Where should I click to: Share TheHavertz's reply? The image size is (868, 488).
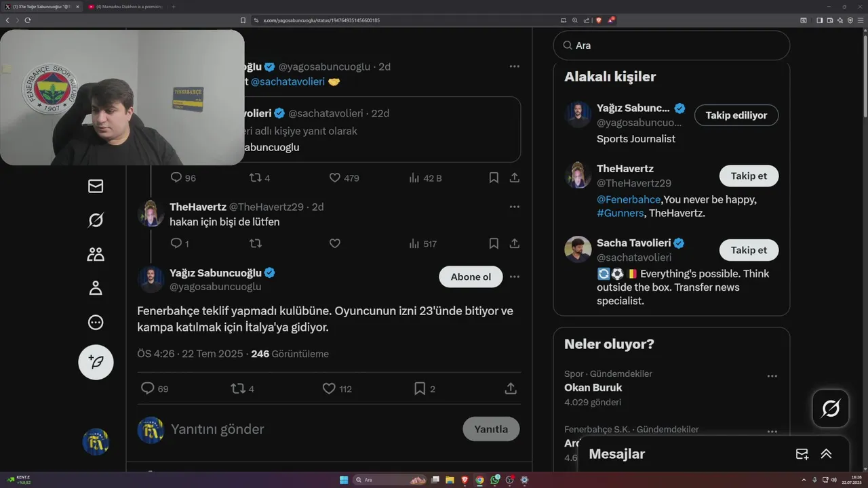tap(514, 243)
